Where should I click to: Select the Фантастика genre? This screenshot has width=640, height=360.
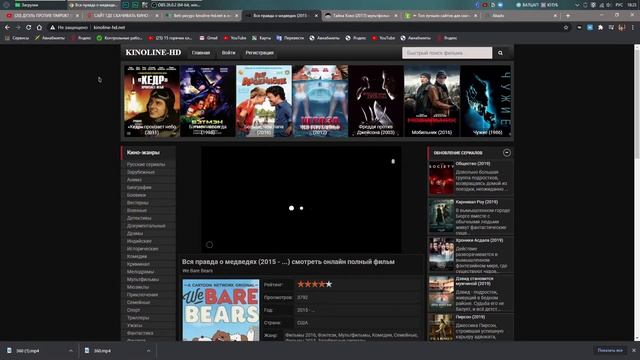[x=140, y=333]
